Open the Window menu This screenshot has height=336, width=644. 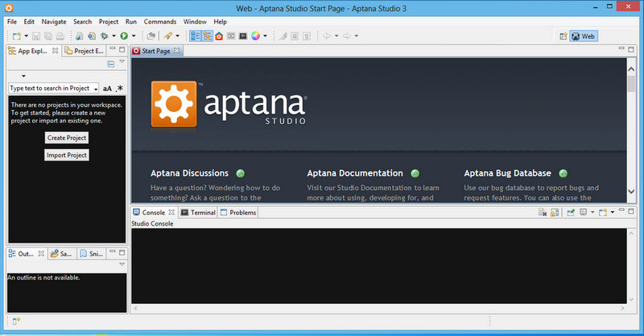[x=195, y=22]
